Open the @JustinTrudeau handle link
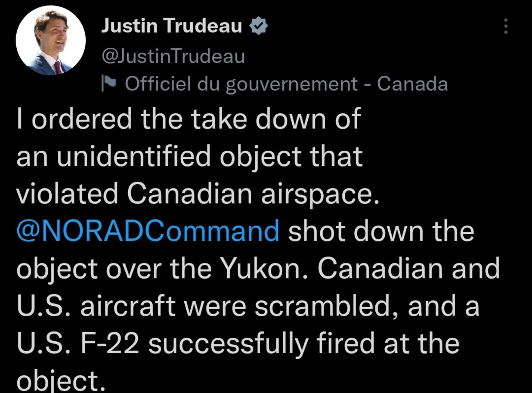The height and width of the screenshot is (393, 532). pos(173,57)
